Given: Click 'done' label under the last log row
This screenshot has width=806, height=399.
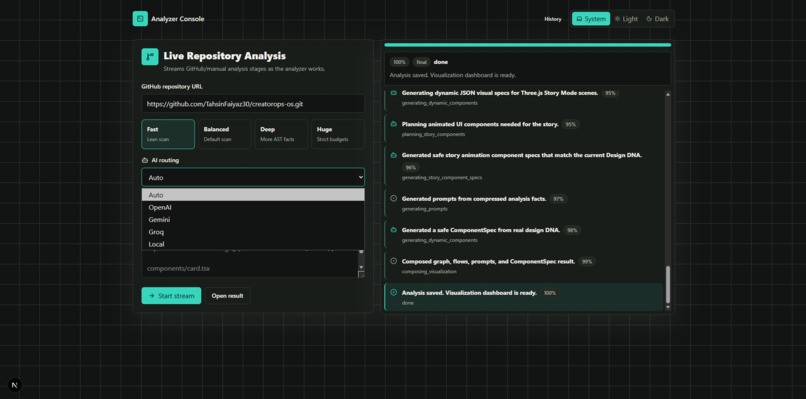Looking at the screenshot, I should pyautogui.click(x=407, y=303).
